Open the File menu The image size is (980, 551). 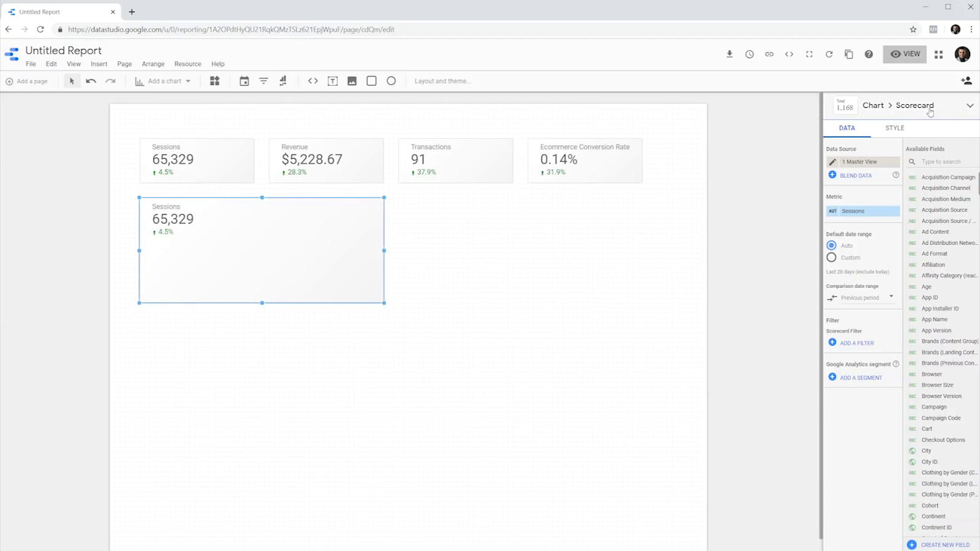31,64
